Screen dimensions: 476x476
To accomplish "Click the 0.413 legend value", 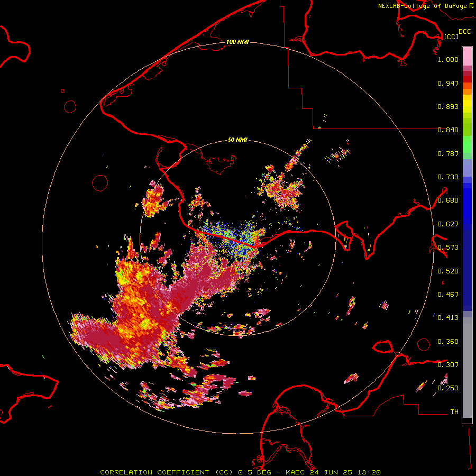I will tap(448, 318).
